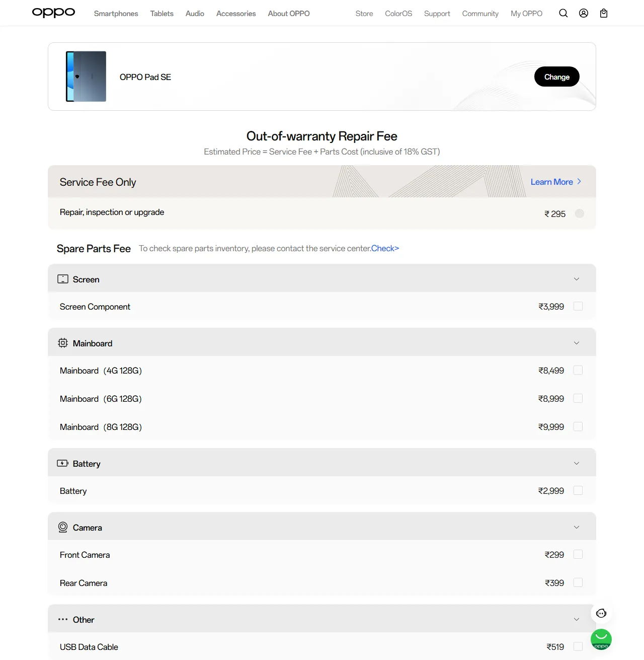Collapse the Mainboard section chevron

pyautogui.click(x=577, y=343)
